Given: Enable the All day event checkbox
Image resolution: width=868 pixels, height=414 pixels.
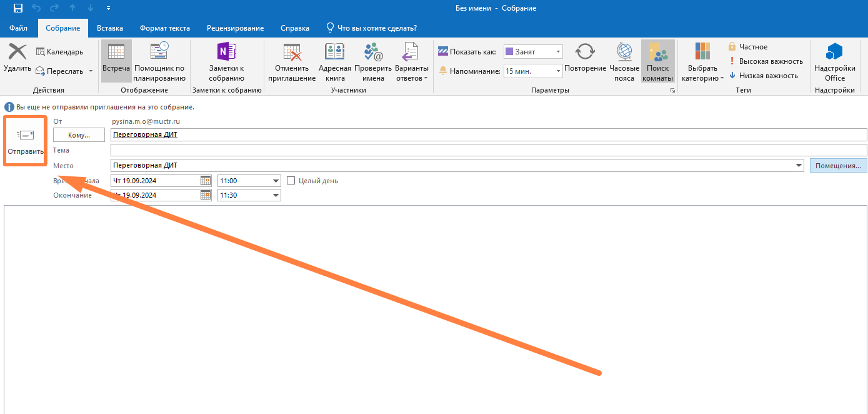Looking at the screenshot, I should point(291,181).
